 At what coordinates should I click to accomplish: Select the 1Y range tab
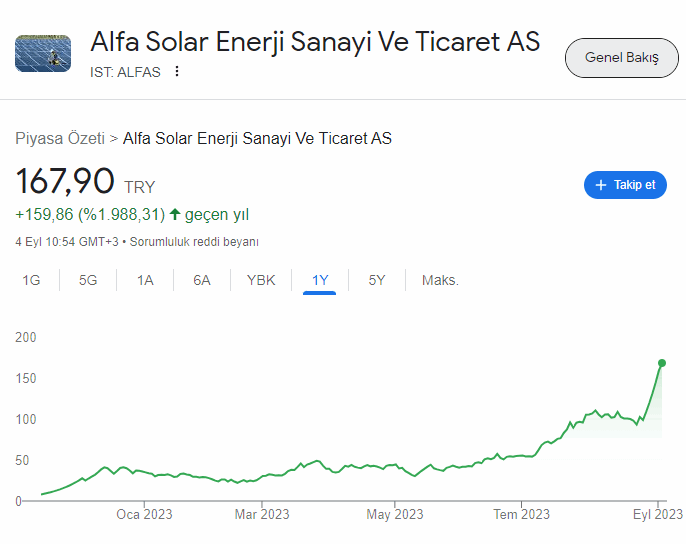point(320,281)
